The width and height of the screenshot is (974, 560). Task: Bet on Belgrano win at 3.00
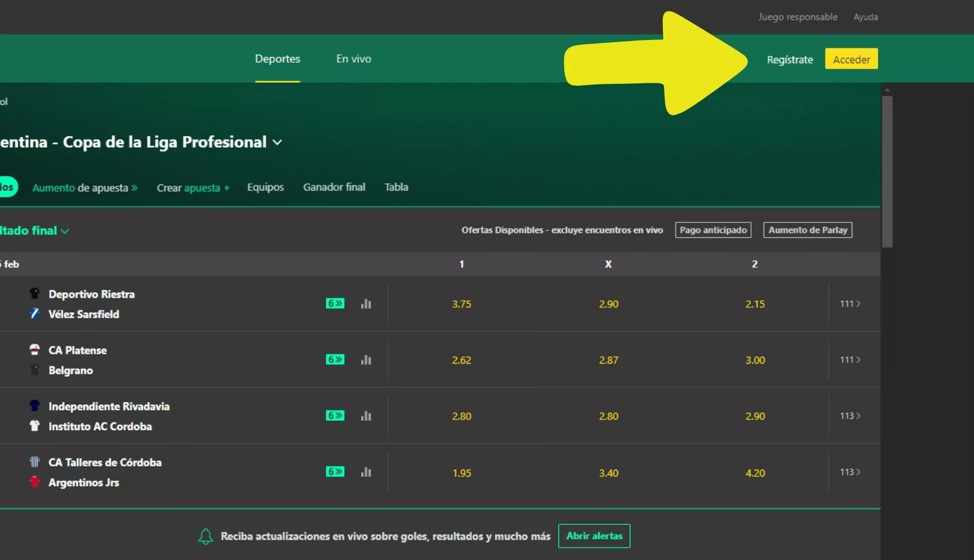coord(755,360)
